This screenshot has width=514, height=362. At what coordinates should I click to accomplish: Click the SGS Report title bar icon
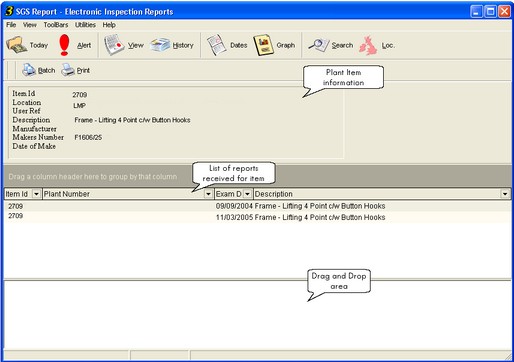click(x=9, y=11)
